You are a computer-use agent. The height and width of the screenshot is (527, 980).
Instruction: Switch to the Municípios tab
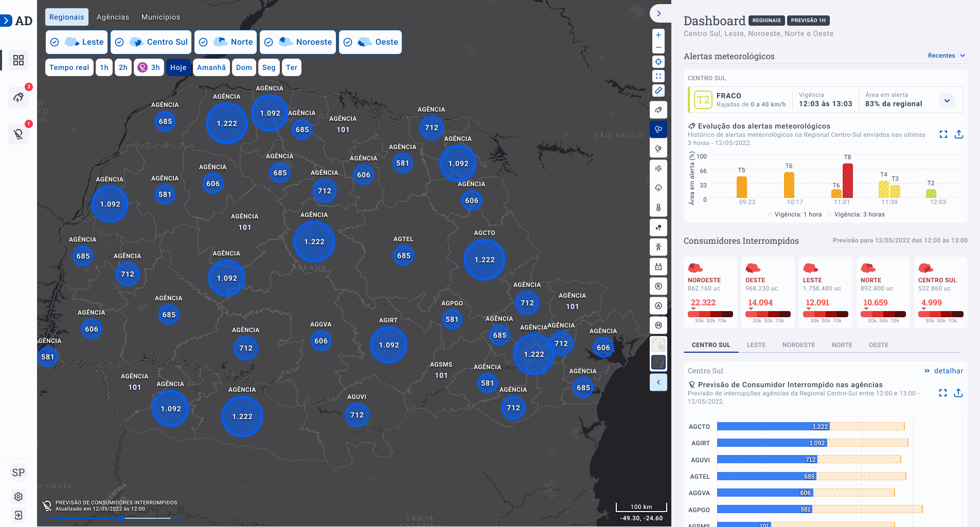click(161, 17)
